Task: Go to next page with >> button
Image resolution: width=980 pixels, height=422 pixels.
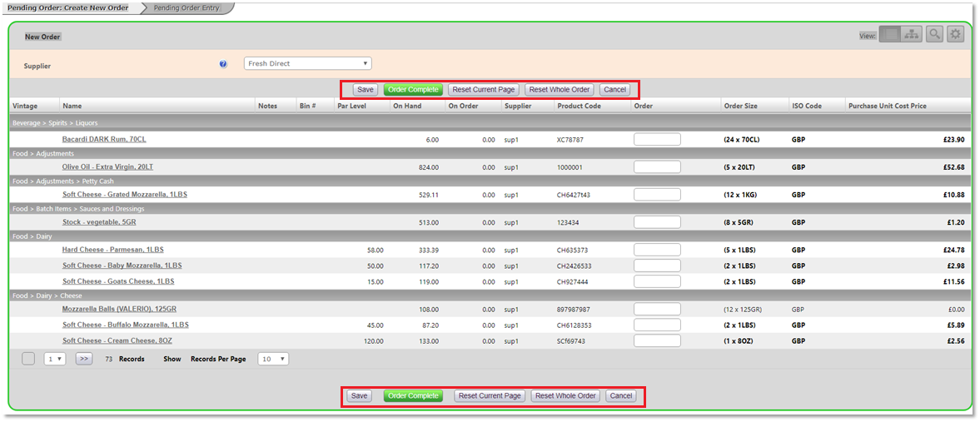Action: click(84, 359)
